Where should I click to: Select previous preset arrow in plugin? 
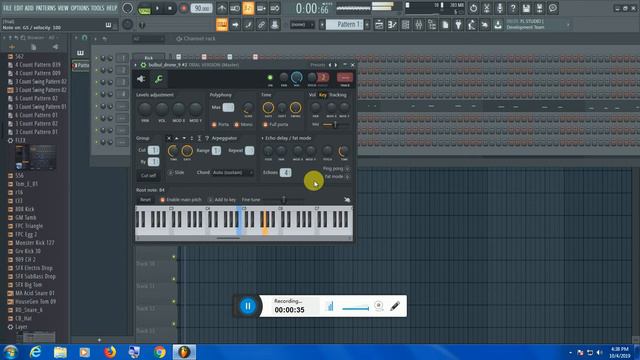(x=330, y=65)
